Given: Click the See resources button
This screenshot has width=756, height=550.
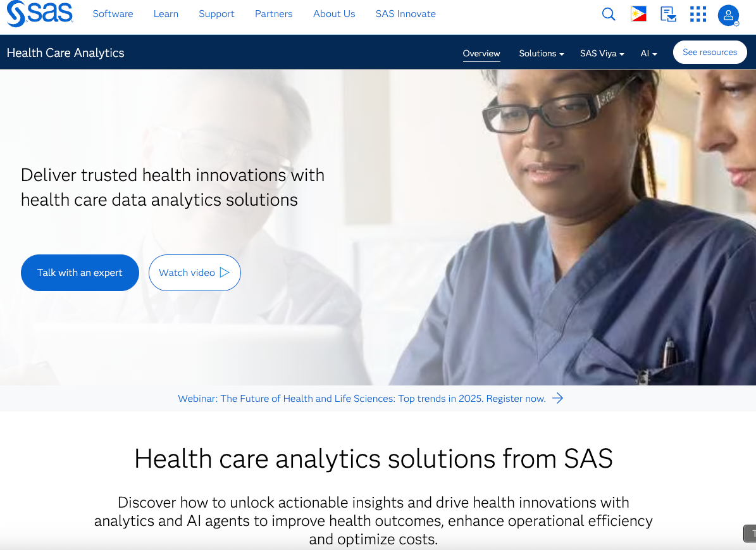Looking at the screenshot, I should click(710, 52).
